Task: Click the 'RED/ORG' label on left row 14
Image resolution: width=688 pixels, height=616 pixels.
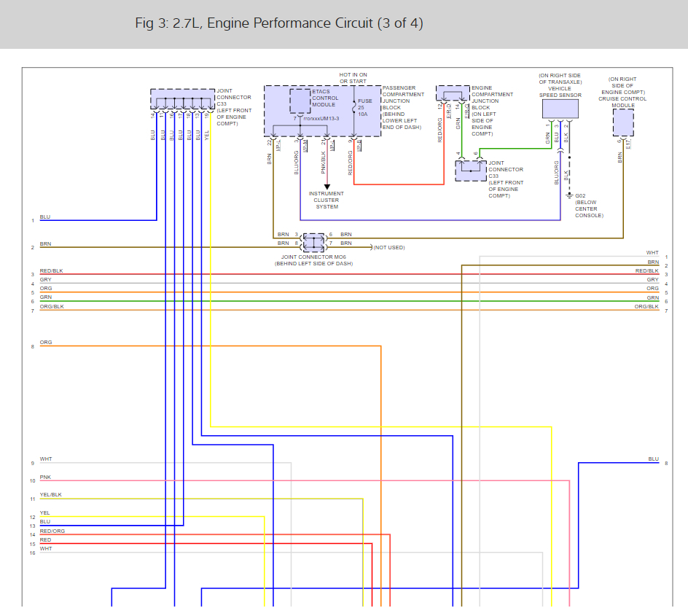Action: pyautogui.click(x=52, y=531)
